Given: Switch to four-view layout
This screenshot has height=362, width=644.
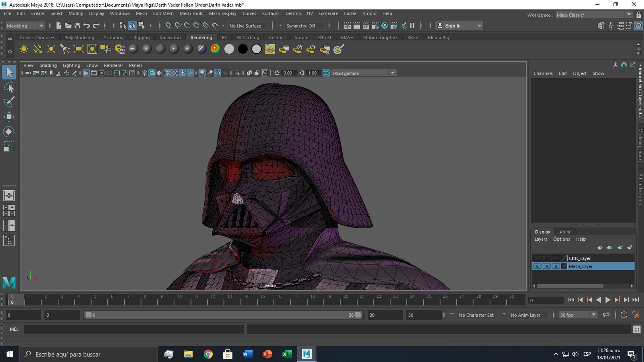Looking at the screenshot, I should (9, 210).
